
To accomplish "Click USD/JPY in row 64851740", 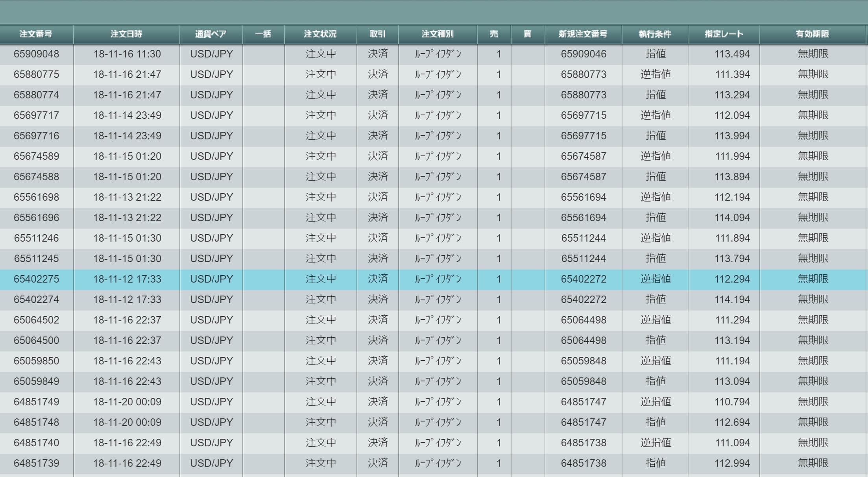I will [x=211, y=443].
